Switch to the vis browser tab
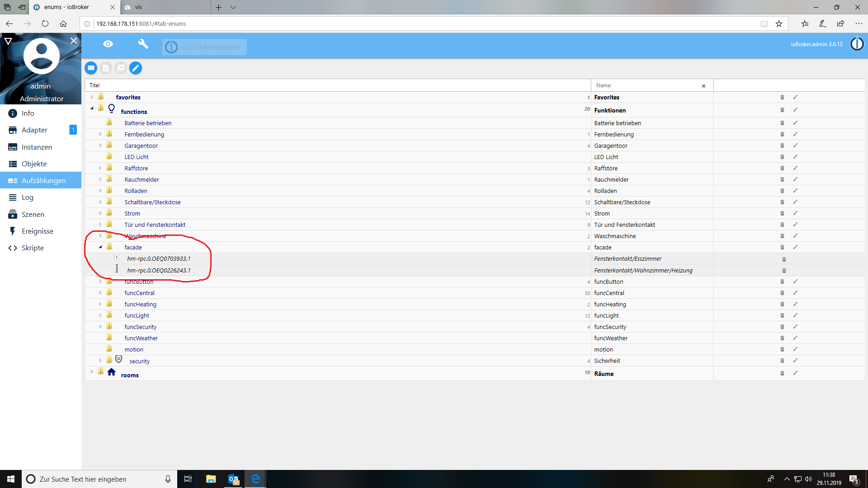Screen dimensions: 868x488 pos(138,7)
